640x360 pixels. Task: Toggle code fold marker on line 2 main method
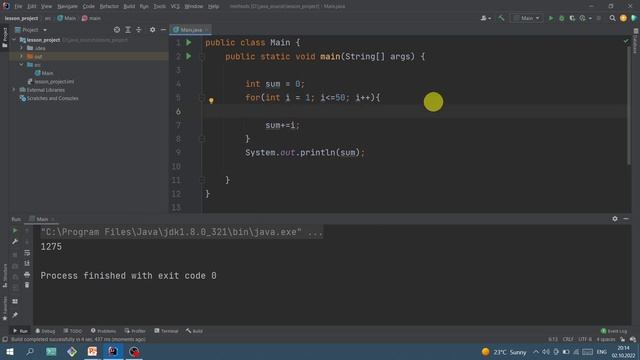click(202, 56)
